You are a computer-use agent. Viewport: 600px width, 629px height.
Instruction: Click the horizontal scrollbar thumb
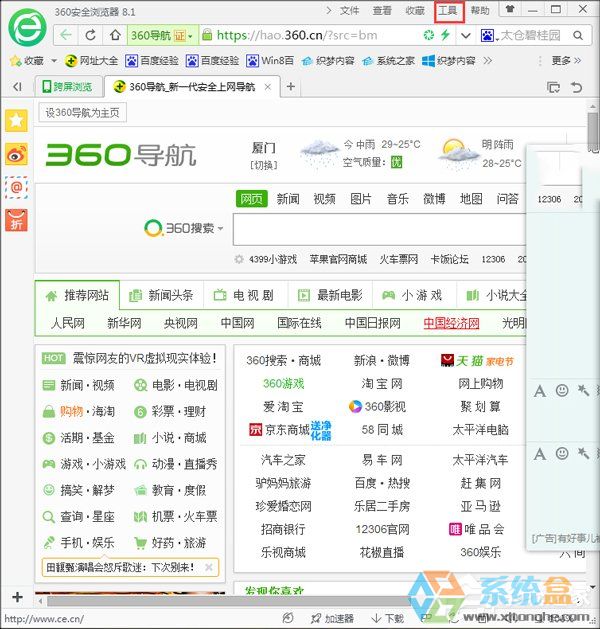point(229,601)
